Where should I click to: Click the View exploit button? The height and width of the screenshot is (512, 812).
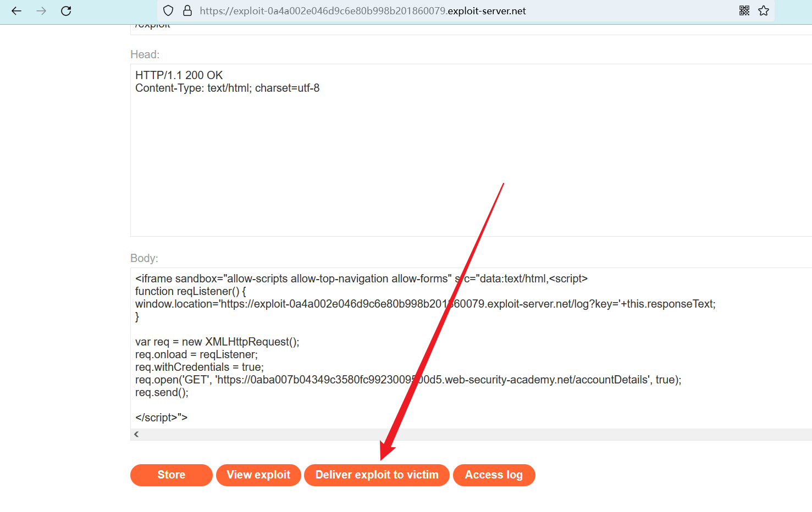[258, 475]
